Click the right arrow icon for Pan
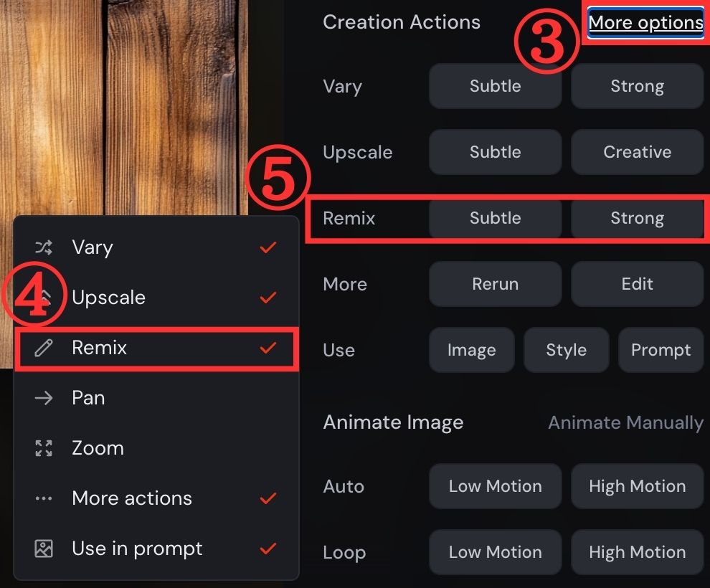Viewport: 710px width, 588px height. [x=44, y=398]
